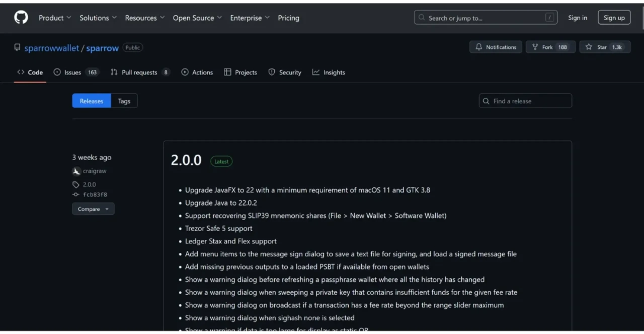Switch to Releases view
The image size is (644, 334).
(x=92, y=101)
